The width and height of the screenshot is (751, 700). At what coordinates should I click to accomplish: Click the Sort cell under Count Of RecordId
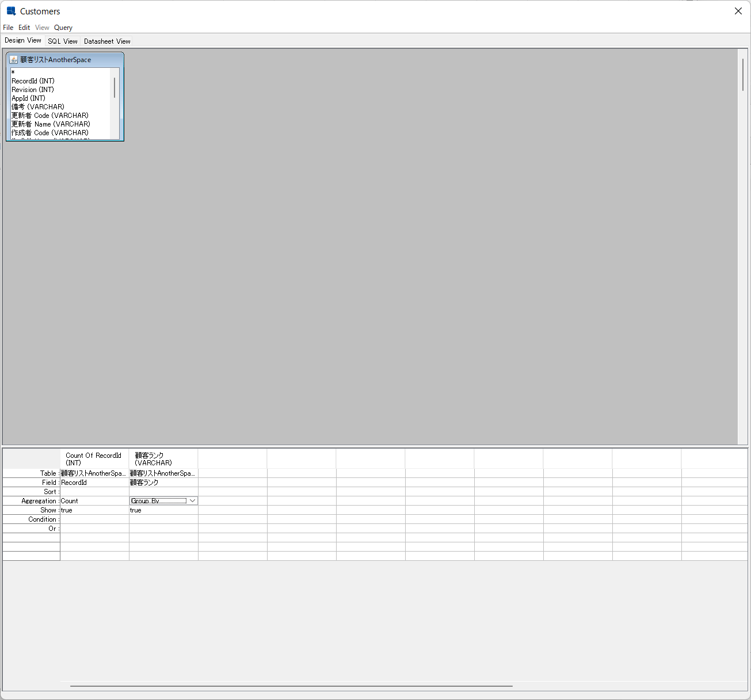tap(94, 492)
